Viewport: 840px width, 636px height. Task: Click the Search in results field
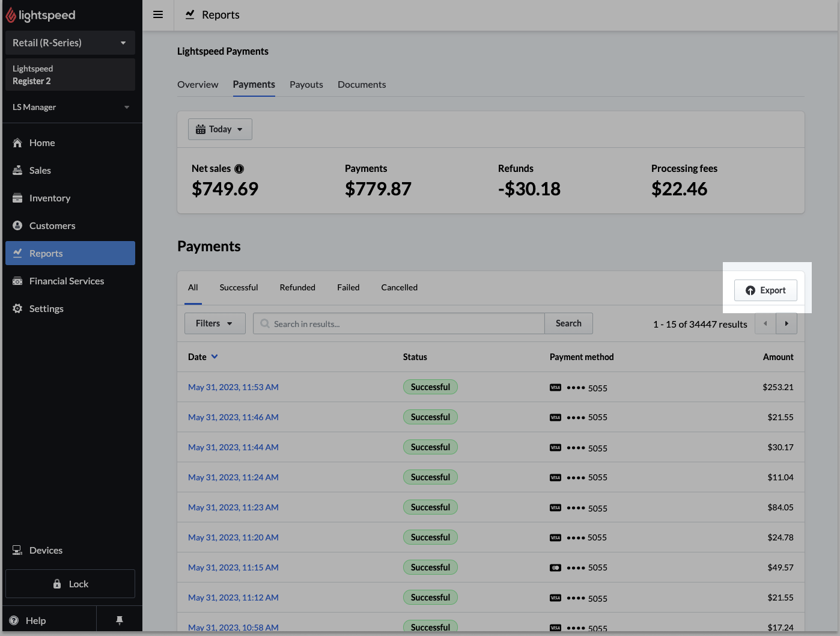tap(399, 323)
